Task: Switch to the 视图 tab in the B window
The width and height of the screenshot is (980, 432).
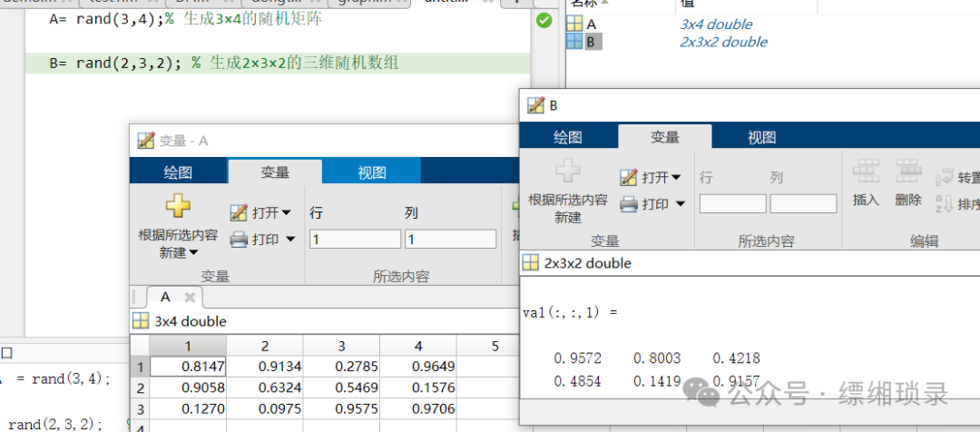Action: (761, 138)
